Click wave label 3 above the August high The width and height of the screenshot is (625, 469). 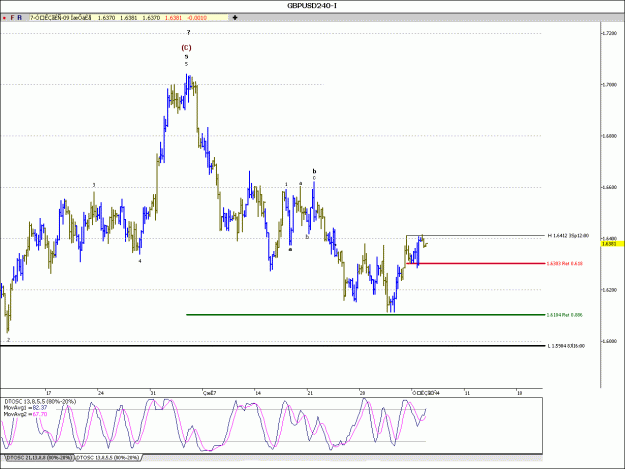tap(94, 185)
